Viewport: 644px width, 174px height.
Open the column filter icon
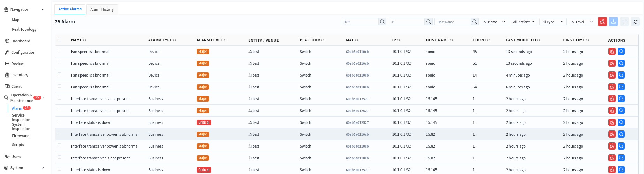(624, 22)
